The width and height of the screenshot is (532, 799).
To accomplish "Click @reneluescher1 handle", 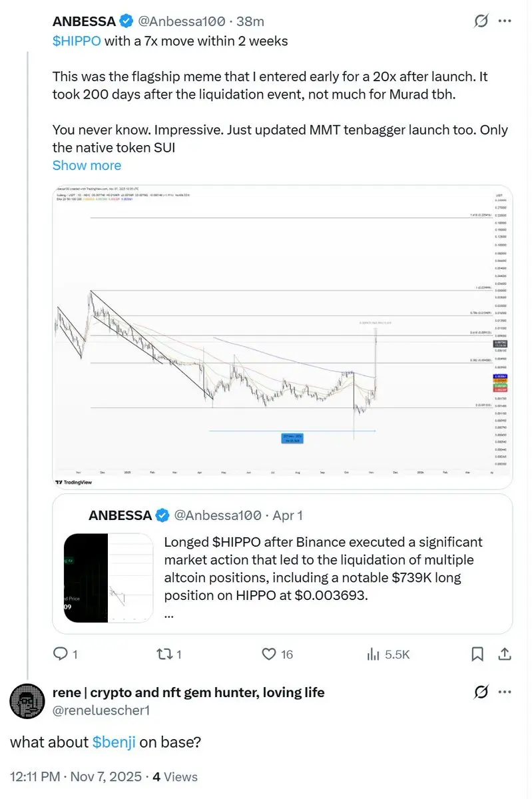I will (x=101, y=710).
